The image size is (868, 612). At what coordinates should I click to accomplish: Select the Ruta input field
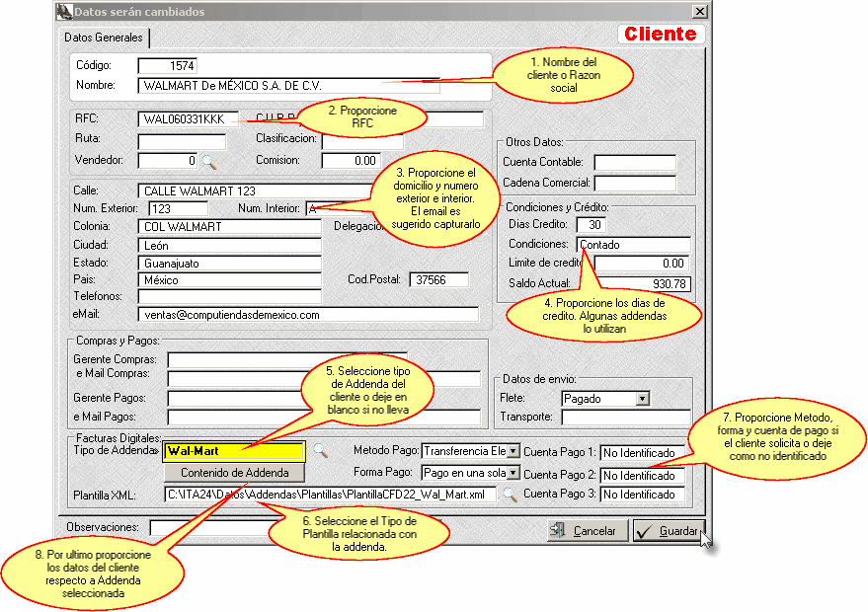[182, 141]
